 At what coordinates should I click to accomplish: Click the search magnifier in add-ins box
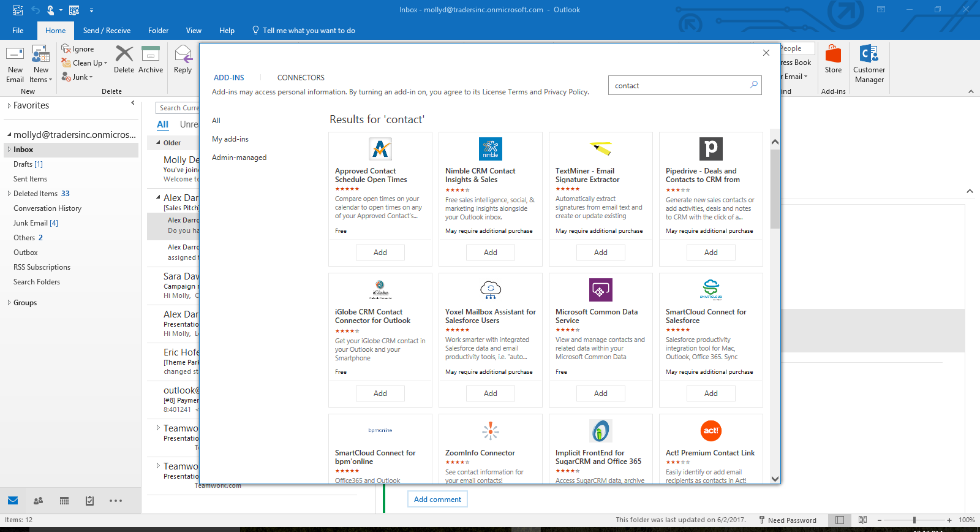754,85
